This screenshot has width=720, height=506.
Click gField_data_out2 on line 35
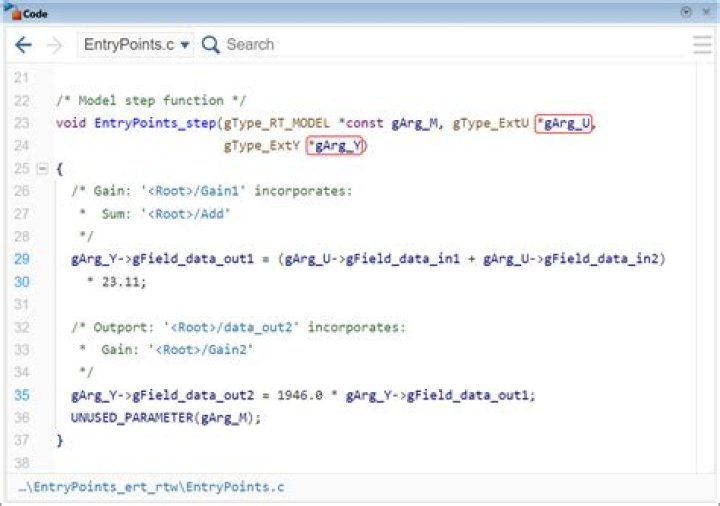[193, 395]
